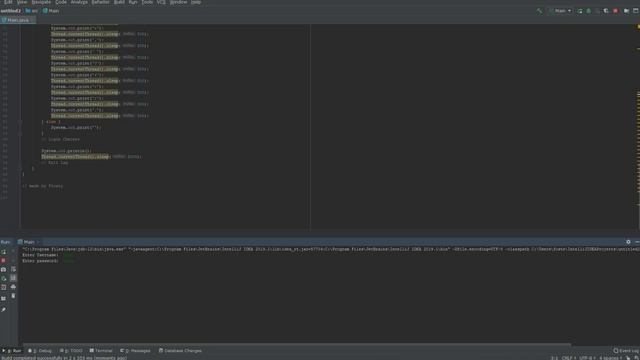Click the Run console horizontal scrollbar
The height and width of the screenshot is (360, 640).
pyautogui.click(x=297, y=344)
